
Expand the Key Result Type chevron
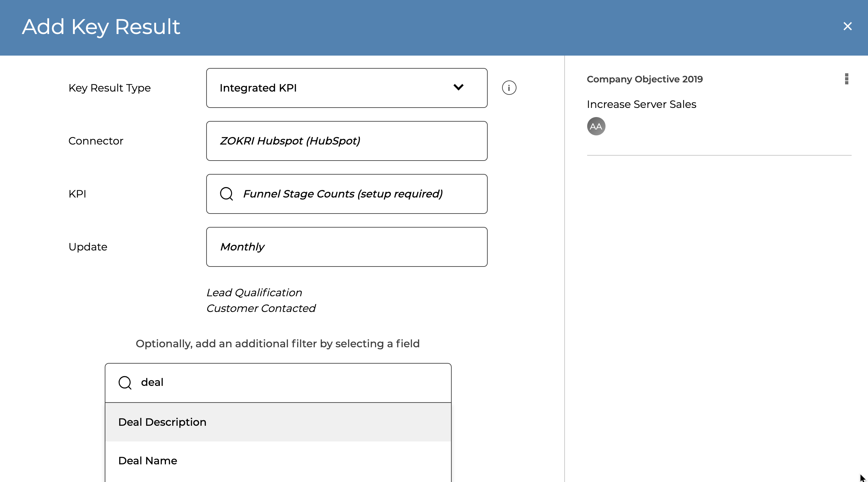tap(458, 88)
